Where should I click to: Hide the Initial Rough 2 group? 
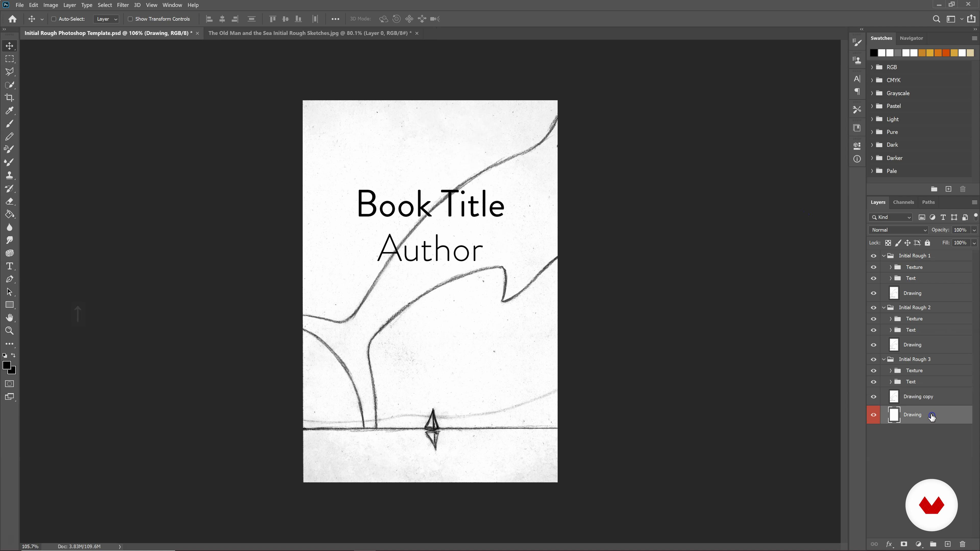(874, 308)
